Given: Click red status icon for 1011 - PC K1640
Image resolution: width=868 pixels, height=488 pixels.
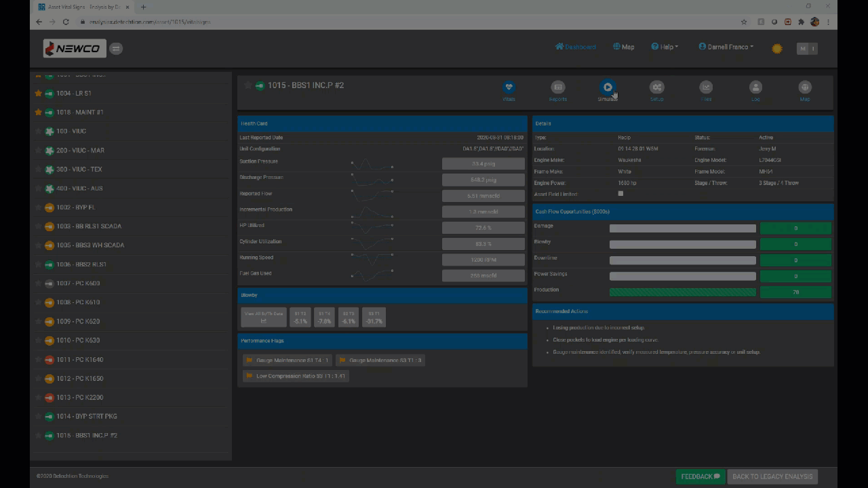Looking at the screenshot, I should [x=50, y=360].
